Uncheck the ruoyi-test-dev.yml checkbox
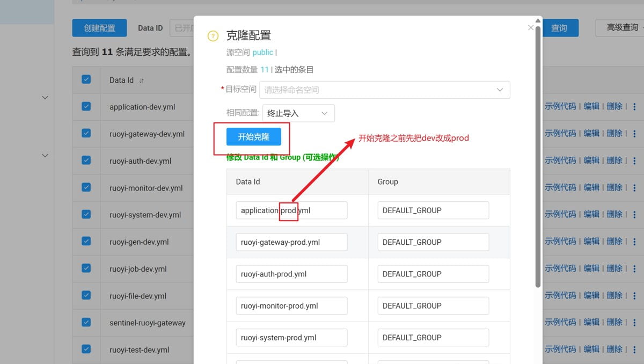 [86, 349]
